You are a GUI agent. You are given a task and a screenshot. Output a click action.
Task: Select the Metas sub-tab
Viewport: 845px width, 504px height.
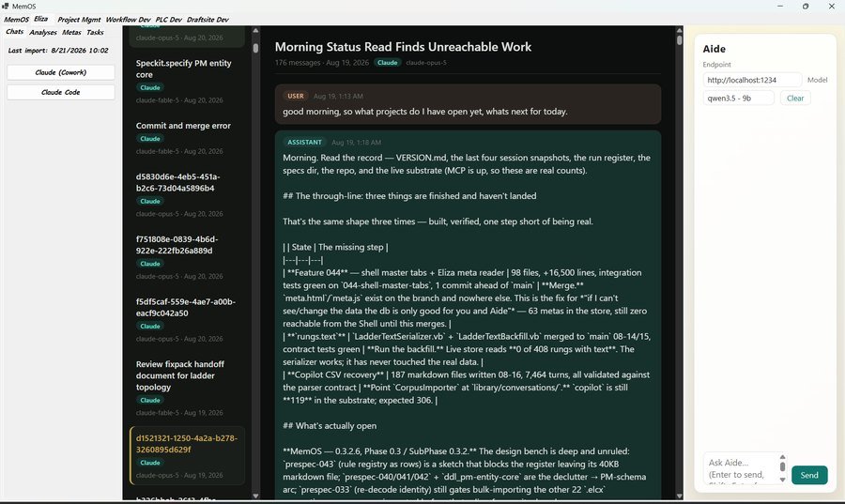[71, 32]
